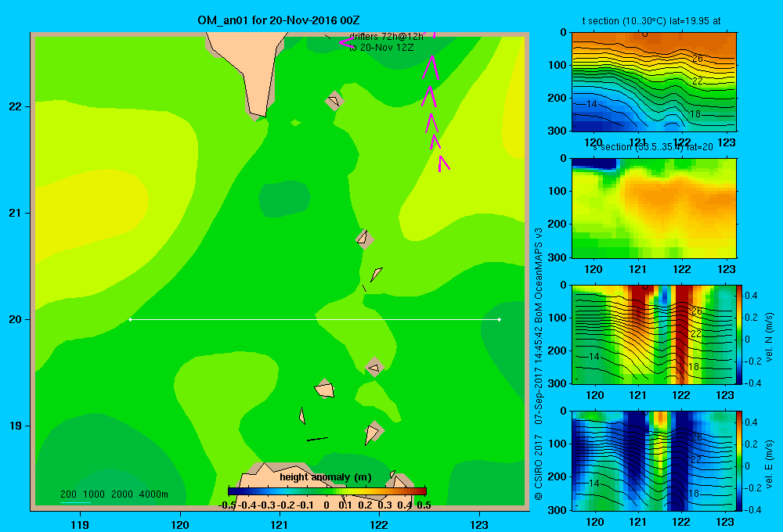Screen dimensions: 783x532
Task: Click the title 'OM_an01 for 20-Nov-2016 00Z'
Action: [279, 20]
